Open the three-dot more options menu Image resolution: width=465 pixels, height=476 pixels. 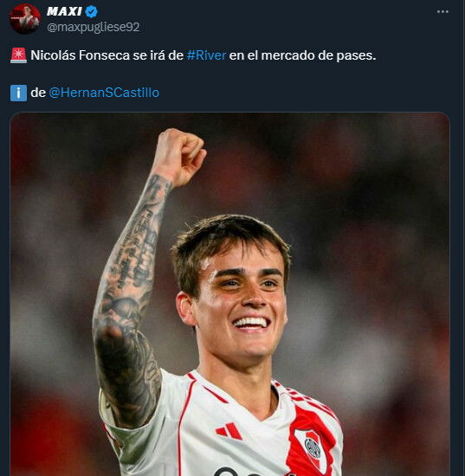click(x=442, y=11)
